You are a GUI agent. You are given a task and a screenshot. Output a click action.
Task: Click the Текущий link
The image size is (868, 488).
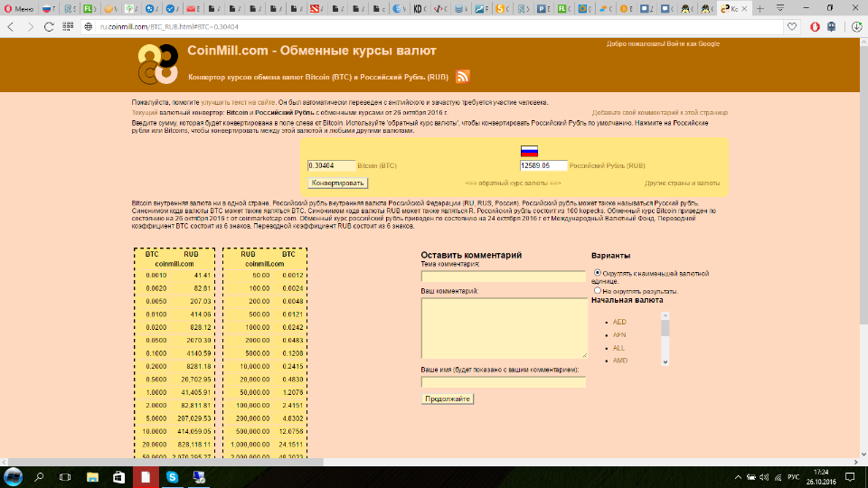(145, 112)
